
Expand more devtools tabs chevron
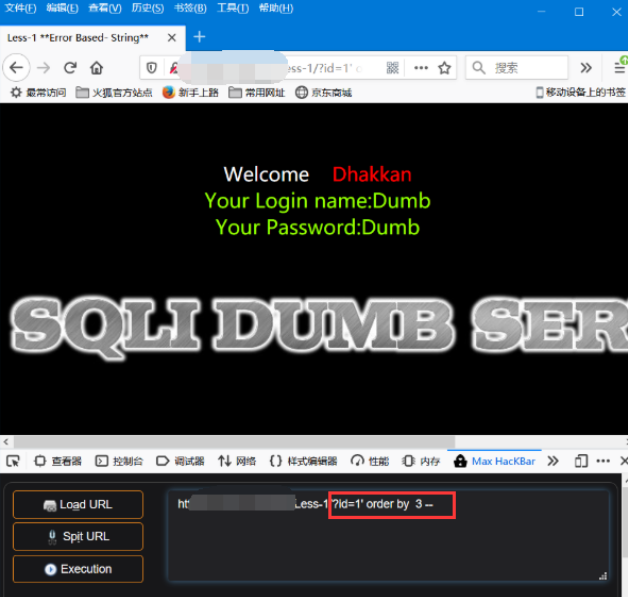click(x=553, y=461)
